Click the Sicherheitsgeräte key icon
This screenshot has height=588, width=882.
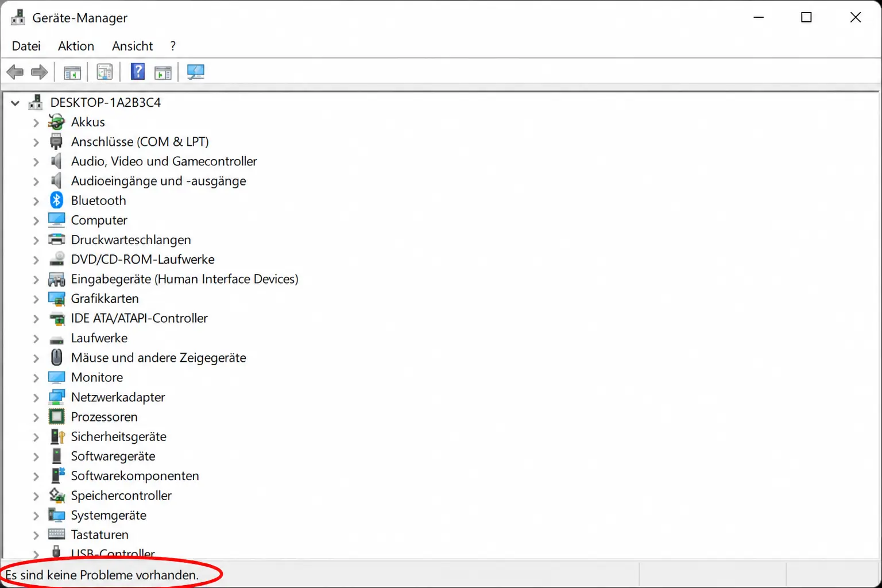click(57, 436)
